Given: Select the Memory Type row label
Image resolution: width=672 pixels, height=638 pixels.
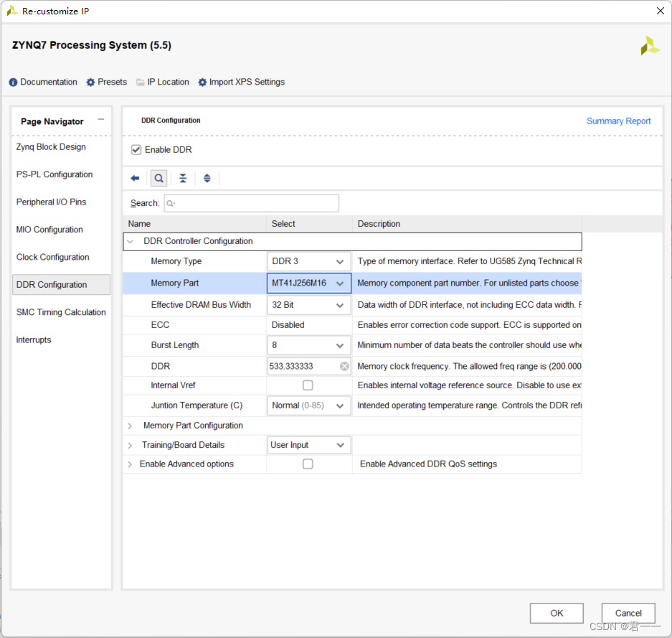Looking at the screenshot, I should click(x=176, y=261).
